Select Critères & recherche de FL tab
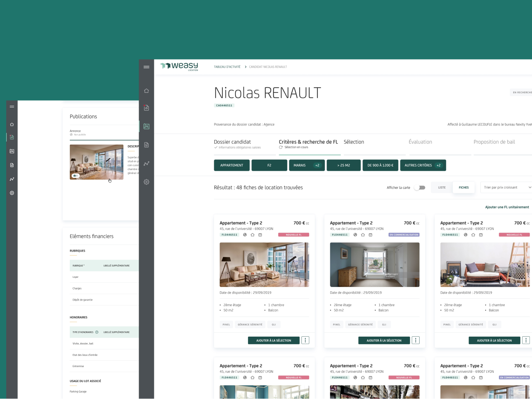Screen dimensions: 532x399 pyautogui.click(x=310, y=145)
